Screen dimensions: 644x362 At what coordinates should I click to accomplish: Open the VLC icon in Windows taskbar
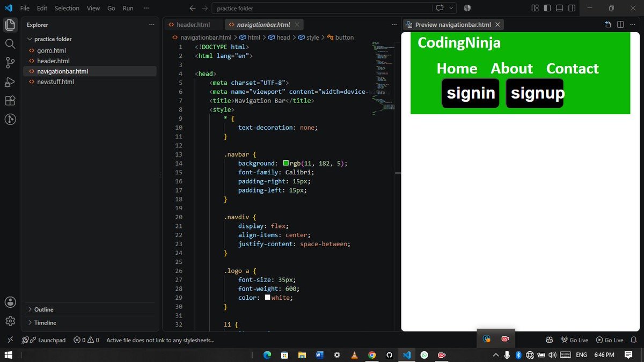(354, 355)
